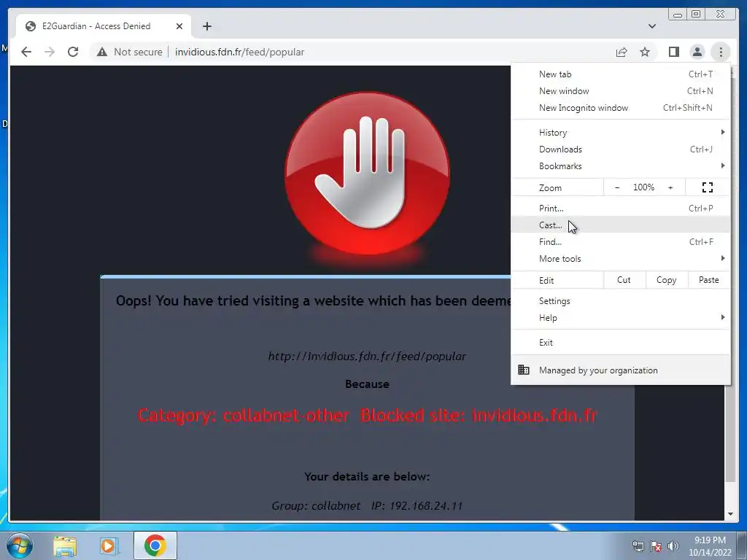Bookmark this tab with star icon
Image resolution: width=747 pixels, height=560 pixels.
645,52
